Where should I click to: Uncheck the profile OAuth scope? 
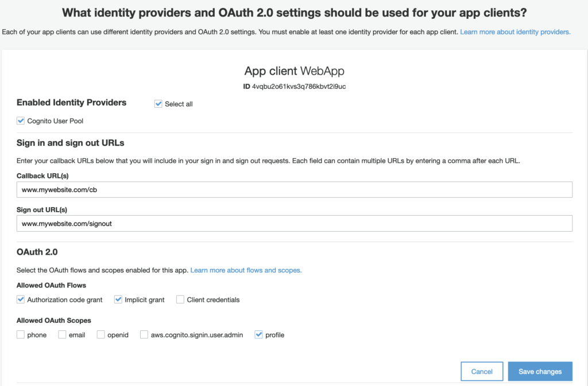point(258,334)
